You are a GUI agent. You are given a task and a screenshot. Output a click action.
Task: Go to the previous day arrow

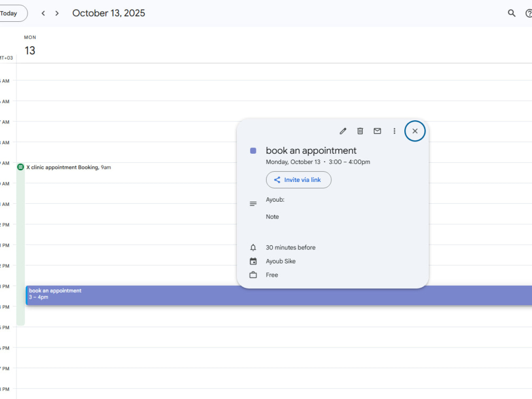point(43,13)
